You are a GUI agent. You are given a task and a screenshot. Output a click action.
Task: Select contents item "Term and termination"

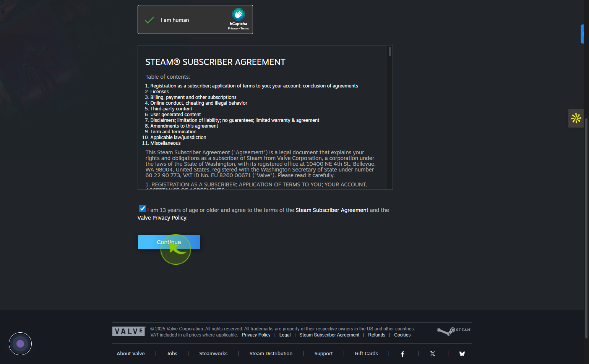pyautogui.click(x=173, y=132)
